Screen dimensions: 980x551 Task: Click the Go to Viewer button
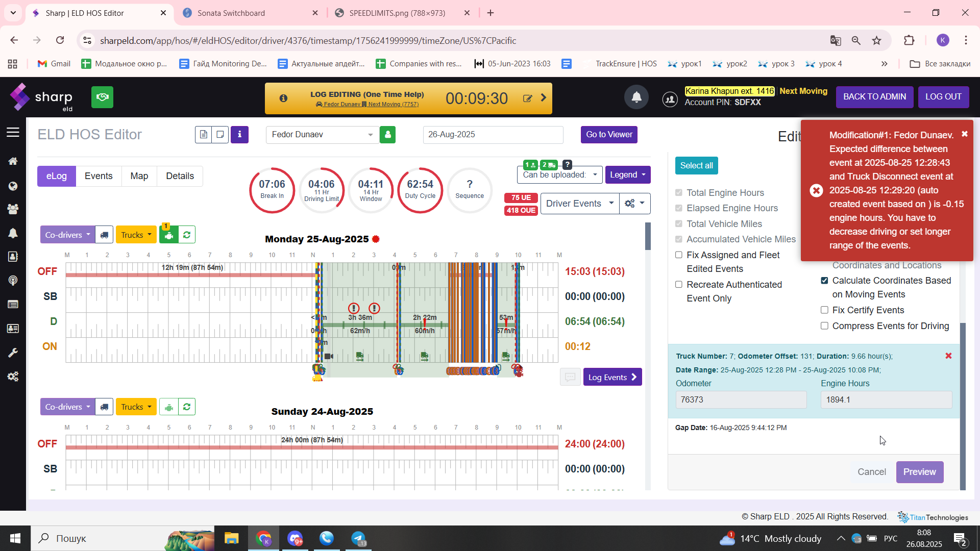point(609,135)
